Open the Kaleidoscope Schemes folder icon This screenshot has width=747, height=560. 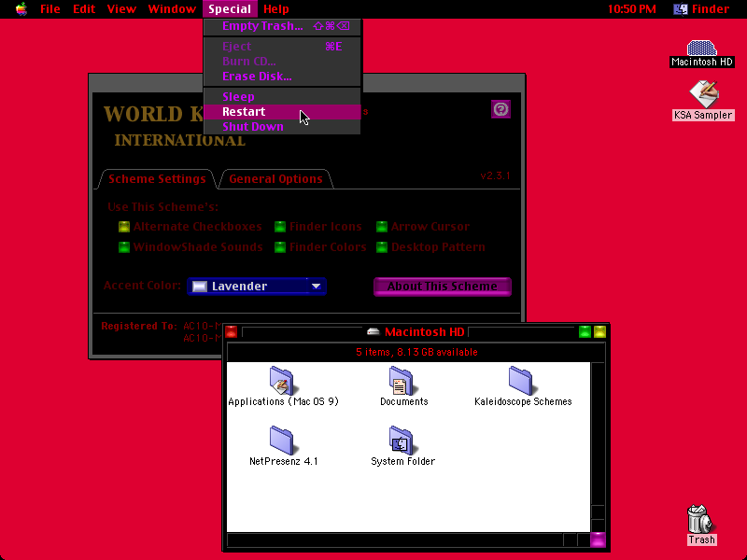coord(521,381)
